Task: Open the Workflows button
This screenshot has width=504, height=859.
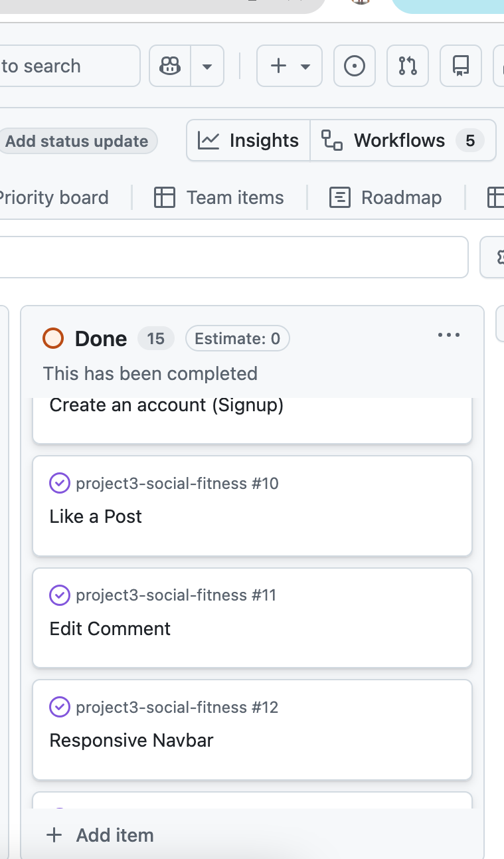Action: [403, 140]
